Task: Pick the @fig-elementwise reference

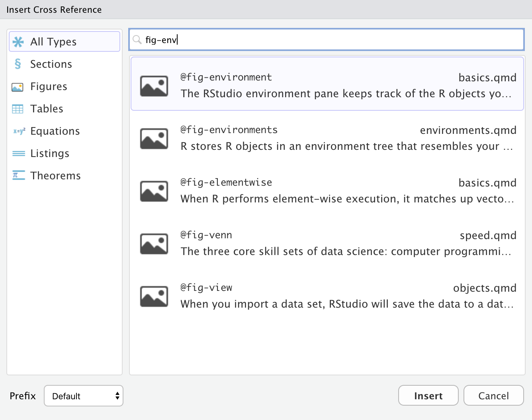Action: click(327, 190)
